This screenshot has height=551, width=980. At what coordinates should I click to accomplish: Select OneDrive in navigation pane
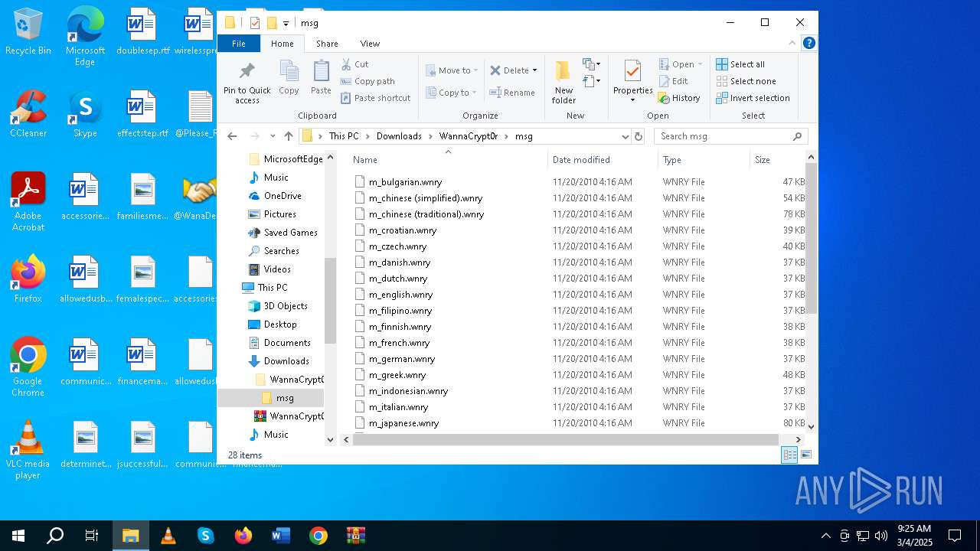point(282,196)
